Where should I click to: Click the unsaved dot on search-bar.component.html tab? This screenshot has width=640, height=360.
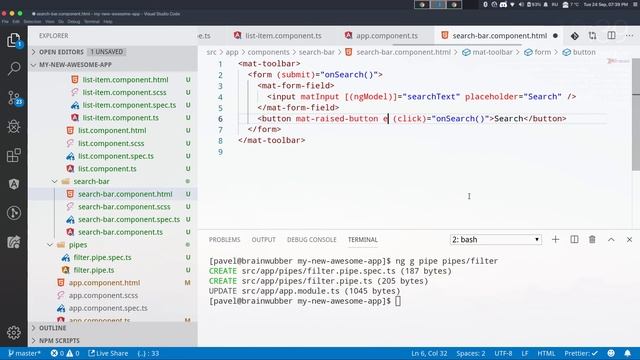pyautogui.click(x=555, y=36)
